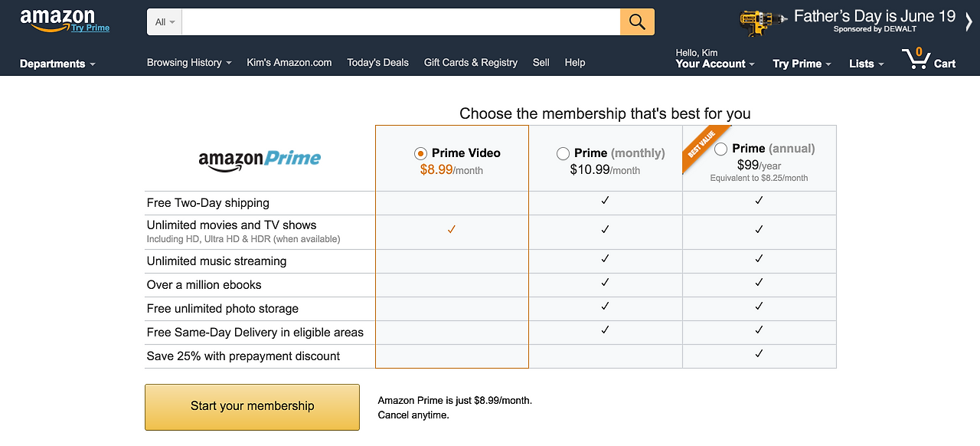980x446 pixels.
Task: Select the Prime Video radio button
Action: (420, 153)
